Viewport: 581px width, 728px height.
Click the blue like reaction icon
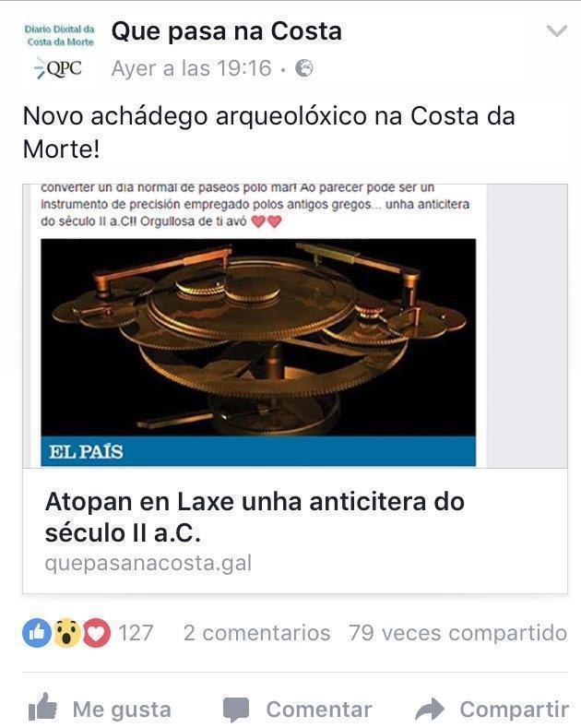[37, 632]
